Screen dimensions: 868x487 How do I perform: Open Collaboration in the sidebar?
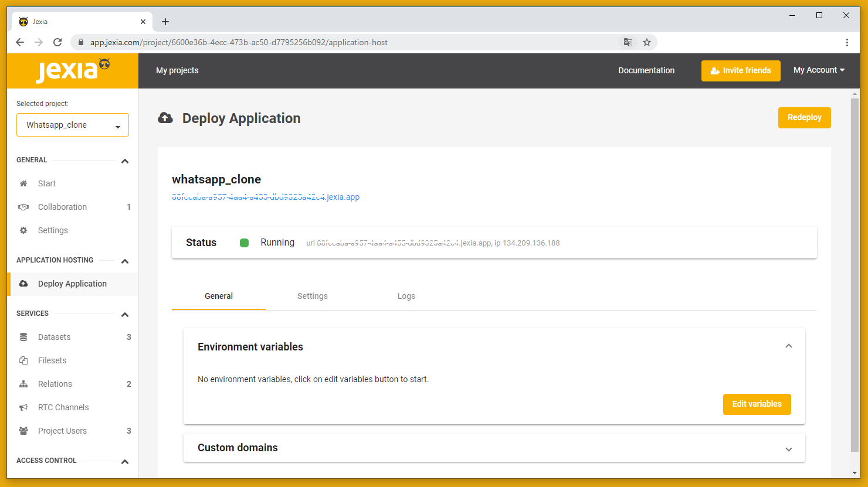(x=62, y=207)
